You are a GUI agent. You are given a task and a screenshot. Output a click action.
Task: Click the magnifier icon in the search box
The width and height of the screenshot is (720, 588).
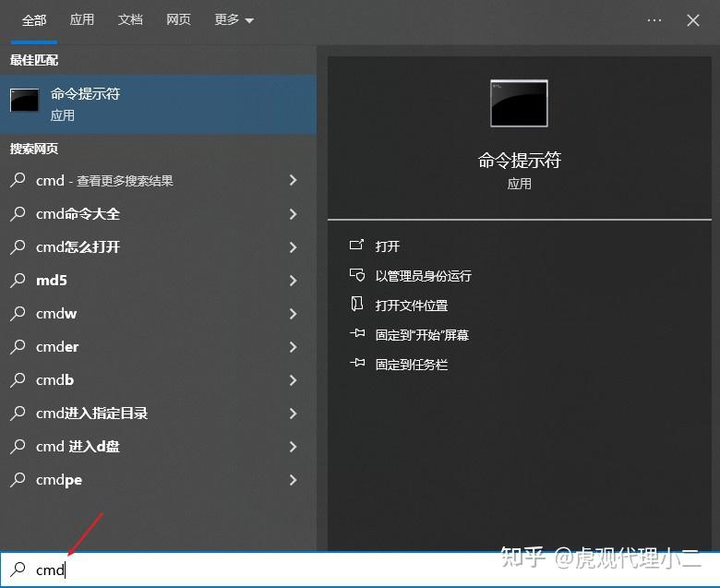pos(18,570)
